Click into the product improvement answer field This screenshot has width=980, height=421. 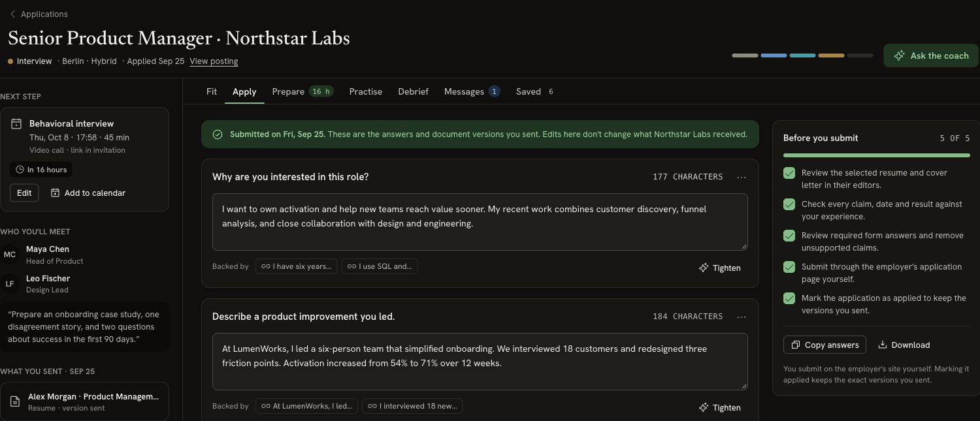pyautogui.click(x=480, y=362)
